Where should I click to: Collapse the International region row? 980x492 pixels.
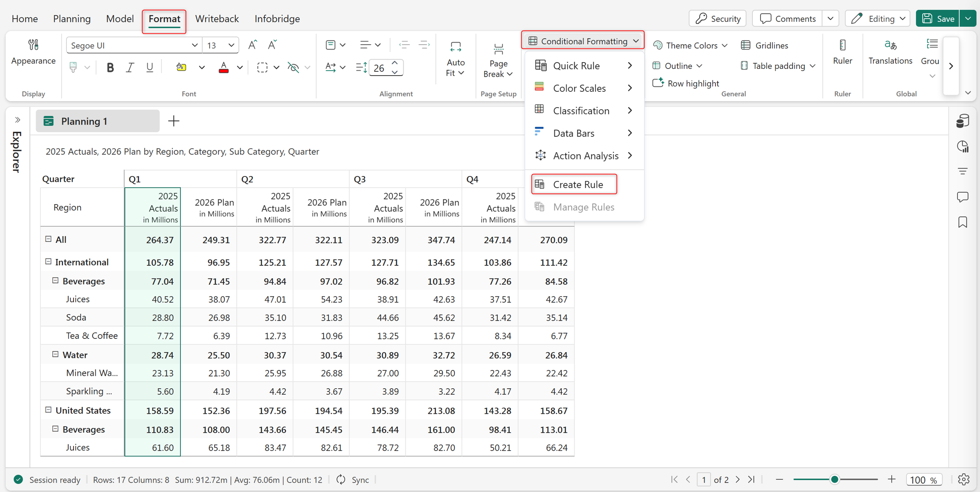[x=48, y=262]
